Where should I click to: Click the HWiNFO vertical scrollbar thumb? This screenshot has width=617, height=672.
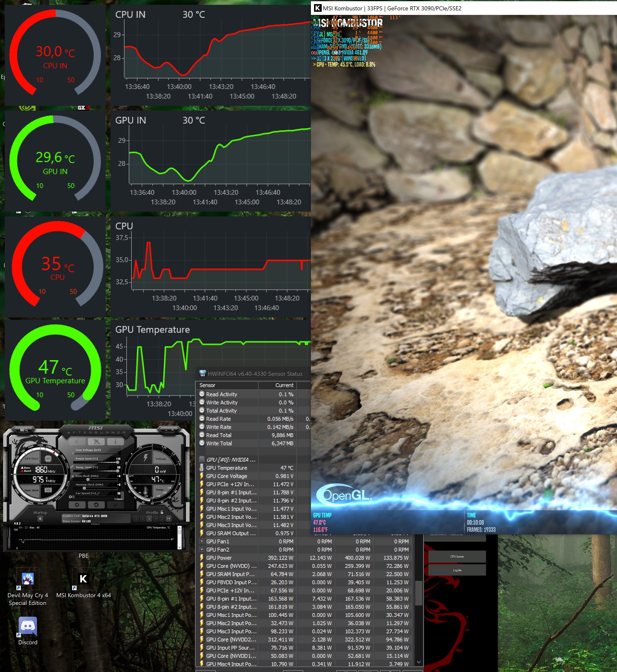pos(419,593)
